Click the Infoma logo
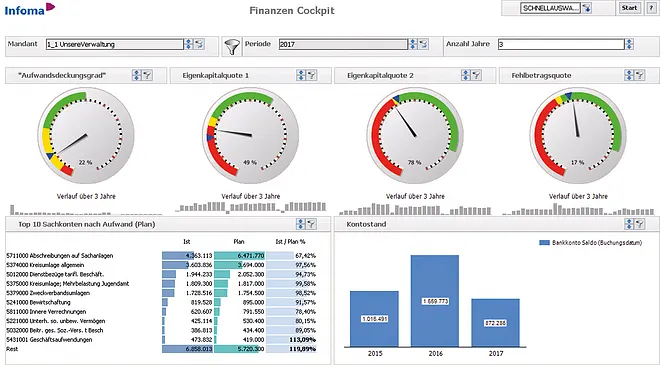 [x=30, y=9]
